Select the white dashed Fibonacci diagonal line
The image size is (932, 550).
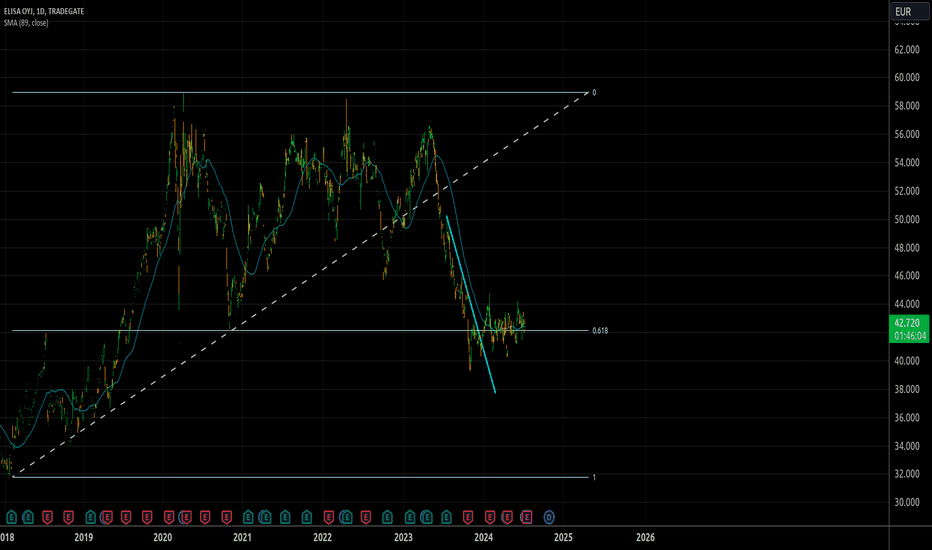(300, 285)
